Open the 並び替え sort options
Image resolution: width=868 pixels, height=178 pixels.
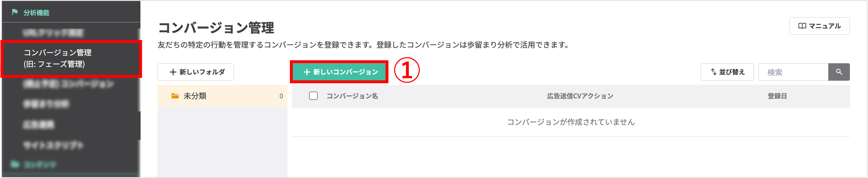(x=727, y=71)
